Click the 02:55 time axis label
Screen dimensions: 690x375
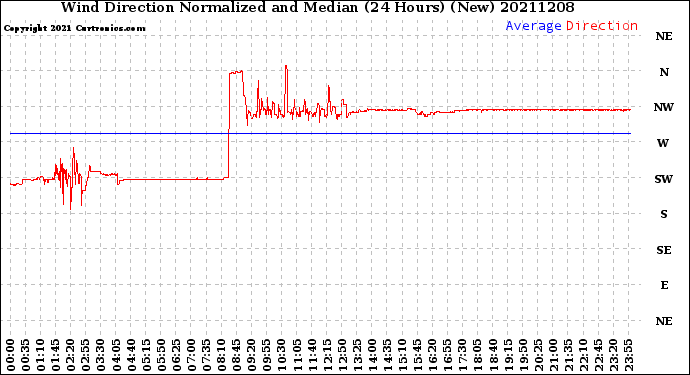click(x=86, y=355)
